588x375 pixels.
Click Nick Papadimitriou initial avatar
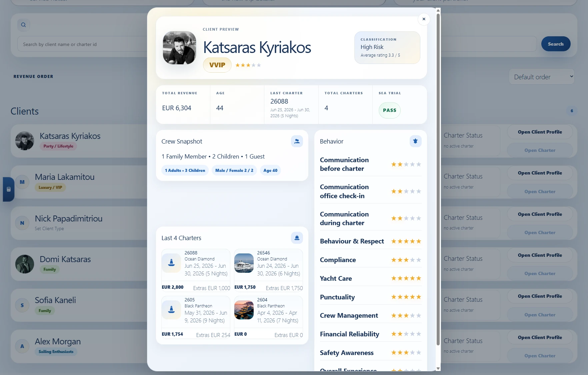(x=22, y=223)
